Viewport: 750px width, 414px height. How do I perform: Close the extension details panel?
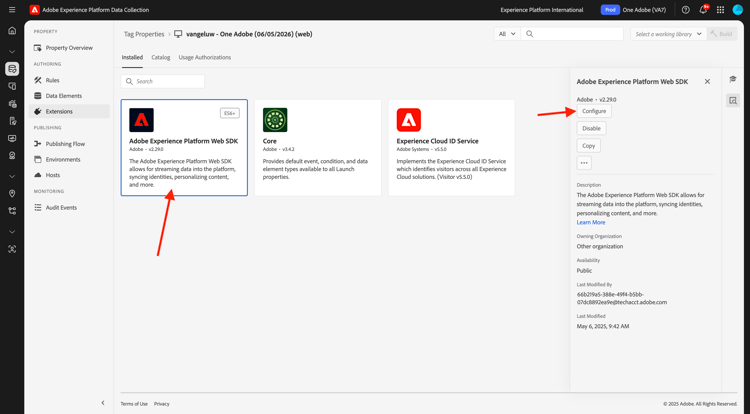707,82
